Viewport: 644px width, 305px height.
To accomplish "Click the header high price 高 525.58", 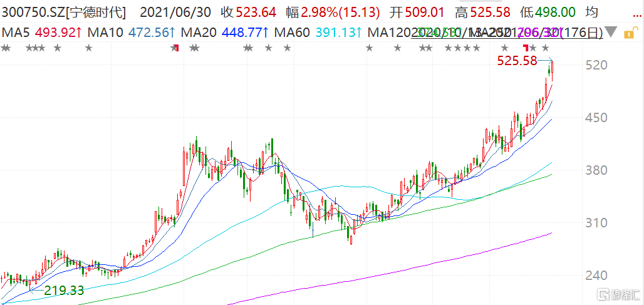I will [483, 13].
